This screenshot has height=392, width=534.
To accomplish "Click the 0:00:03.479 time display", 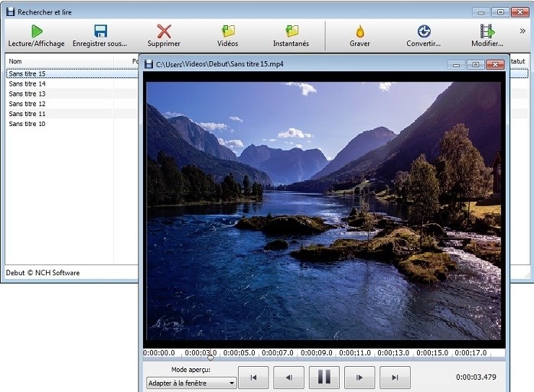I will tap(476, 377).
